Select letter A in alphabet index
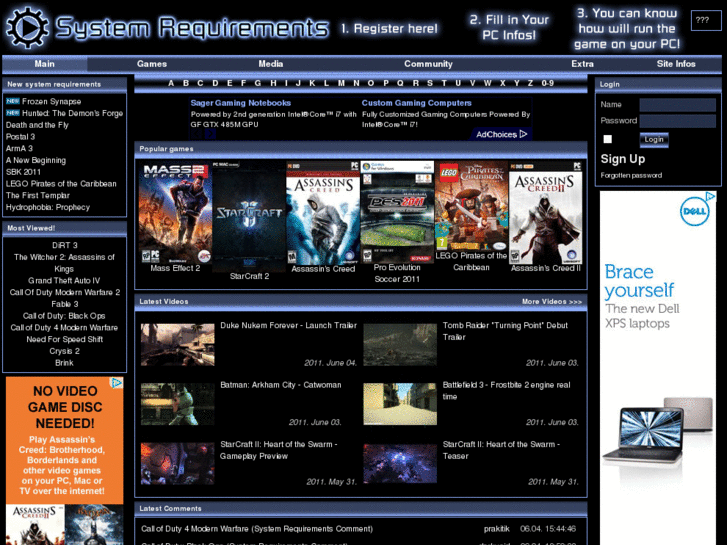The image size is (727, 545). point(171,83)
